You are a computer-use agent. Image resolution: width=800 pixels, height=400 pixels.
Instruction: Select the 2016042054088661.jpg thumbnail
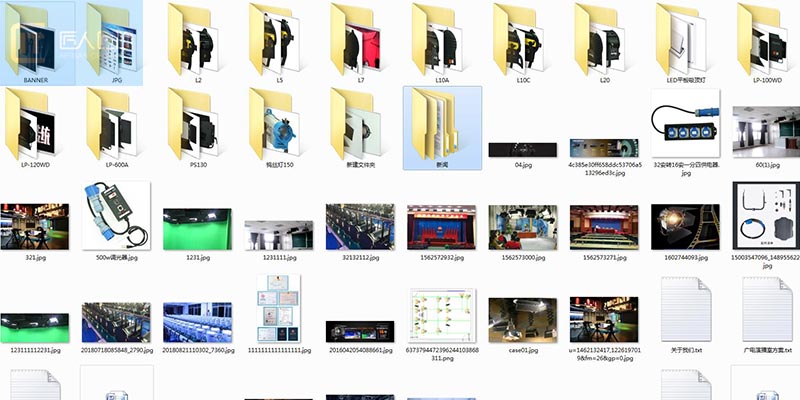pyautogui.click(x=360, y=332)
